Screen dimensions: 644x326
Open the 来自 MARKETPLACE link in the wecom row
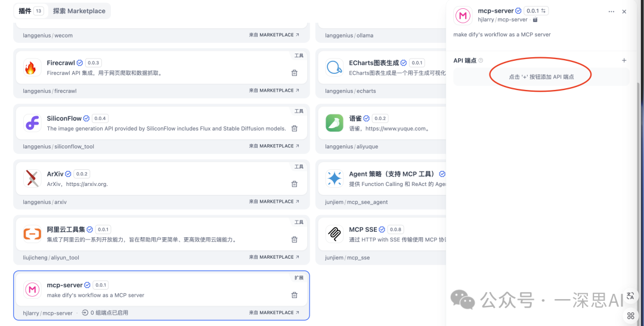coord(274,35)
